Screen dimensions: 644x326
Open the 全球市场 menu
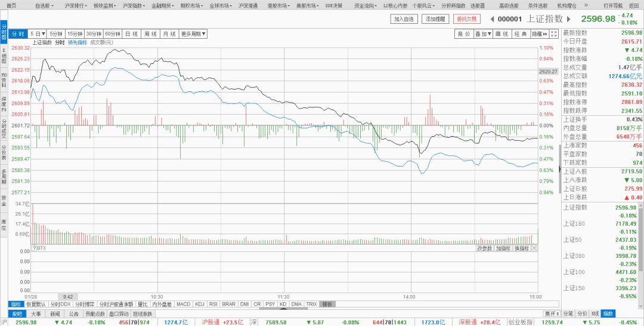click(x=222, y=5)
